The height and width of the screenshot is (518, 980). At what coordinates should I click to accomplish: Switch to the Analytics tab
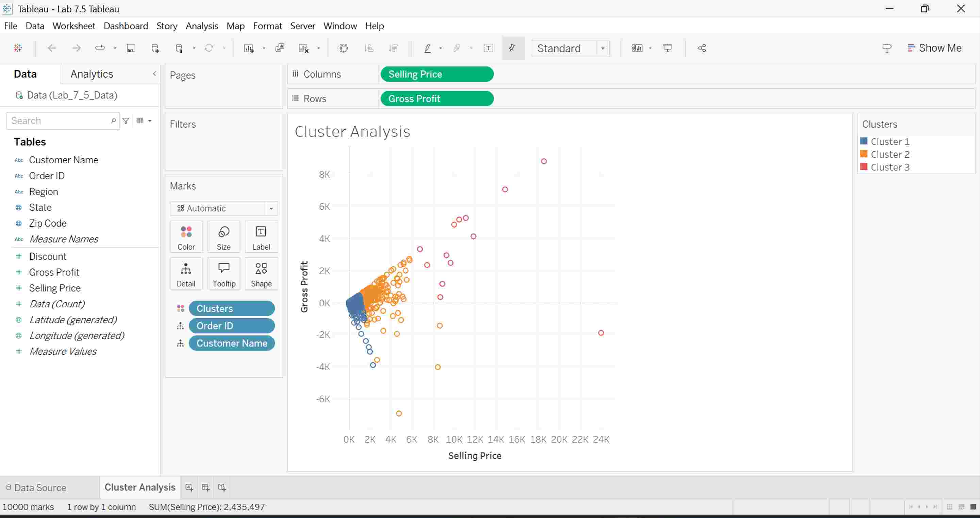point(91,74)
